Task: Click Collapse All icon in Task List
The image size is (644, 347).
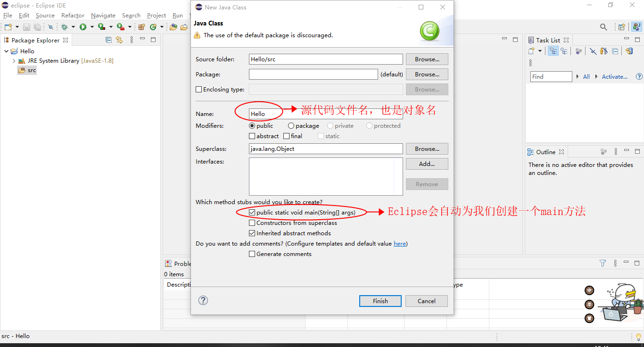Action: 615,51
